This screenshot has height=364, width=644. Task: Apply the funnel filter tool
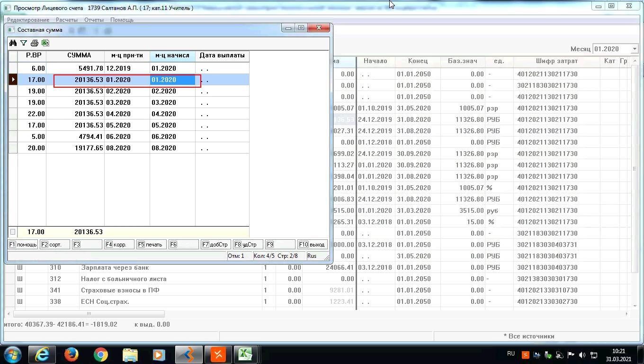click(x=24, y=43)
